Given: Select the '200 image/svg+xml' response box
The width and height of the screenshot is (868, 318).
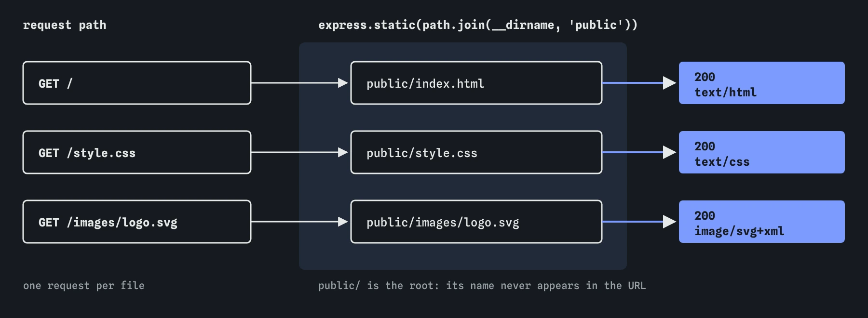Looking at the screenshot, I should pyautogui.click(x=762, y=222).
